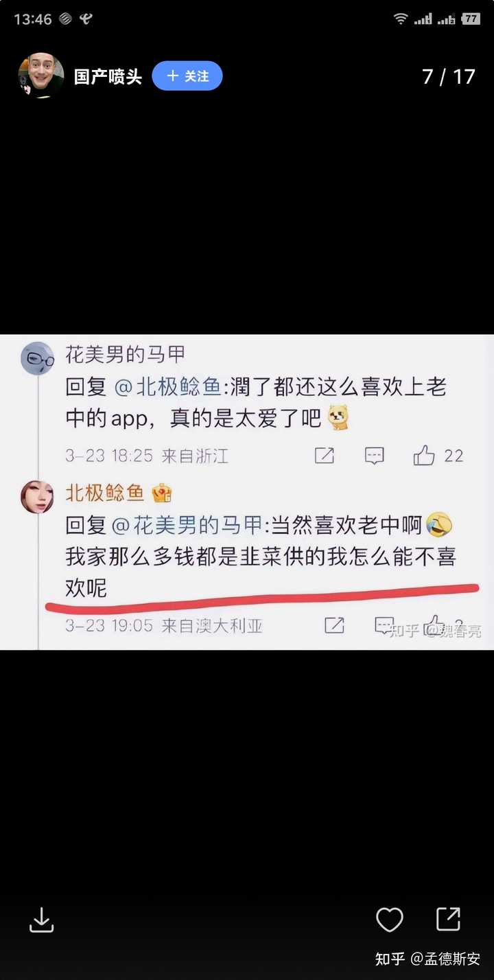Like the post with the heart icon

click(x=390, y=920)
